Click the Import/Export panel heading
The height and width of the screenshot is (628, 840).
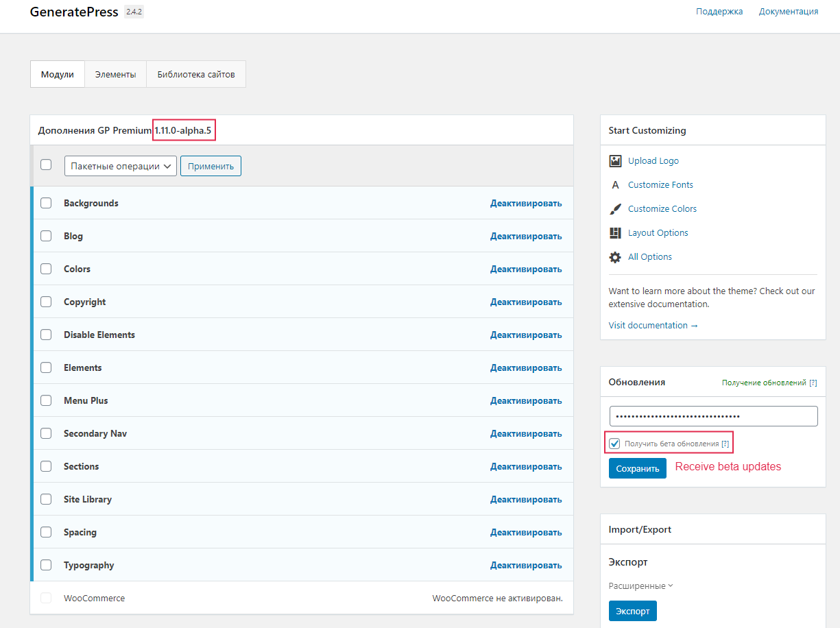(x=640, y=530)
